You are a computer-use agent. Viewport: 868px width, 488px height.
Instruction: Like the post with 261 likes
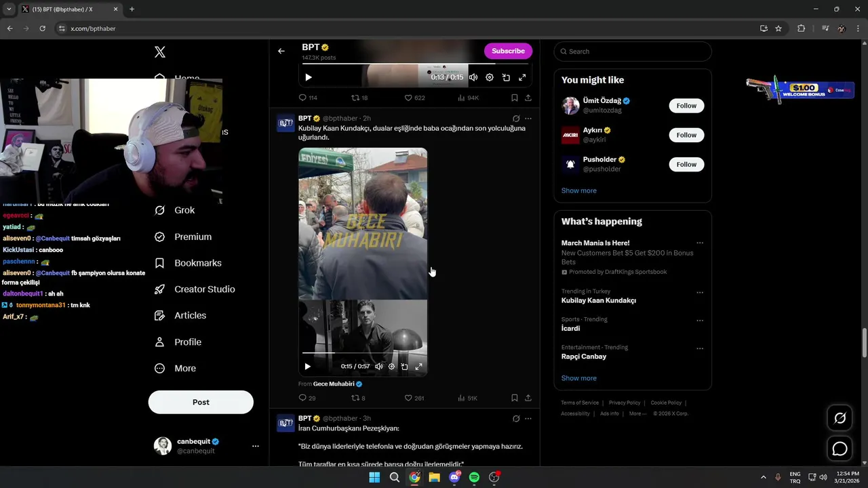pyautogui.click(x=414, y=398)
